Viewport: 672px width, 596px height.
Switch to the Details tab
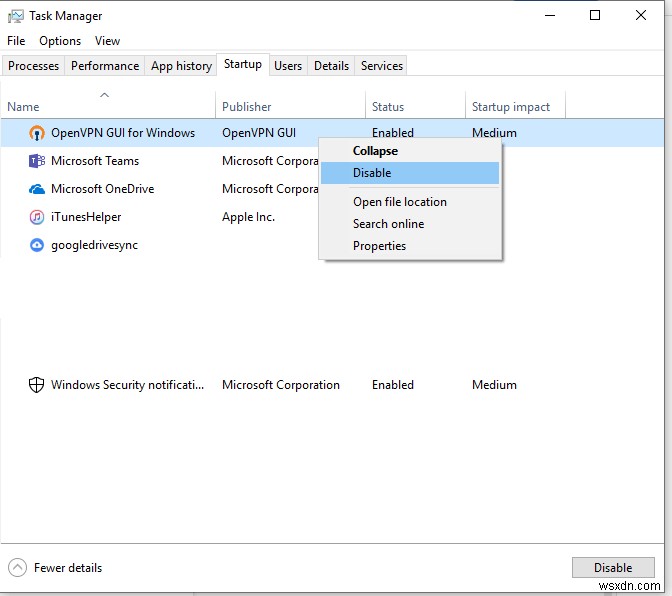[x=331, y=66]
